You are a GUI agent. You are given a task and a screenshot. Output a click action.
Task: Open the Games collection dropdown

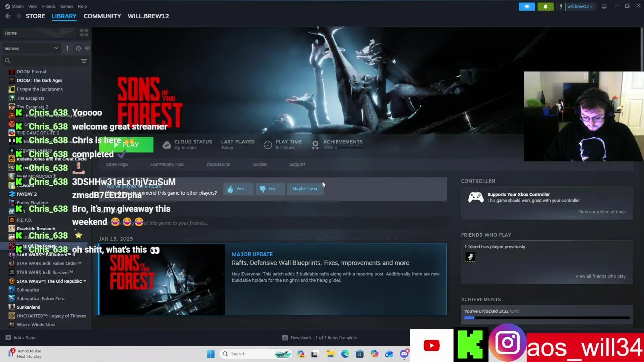(31, 48)
